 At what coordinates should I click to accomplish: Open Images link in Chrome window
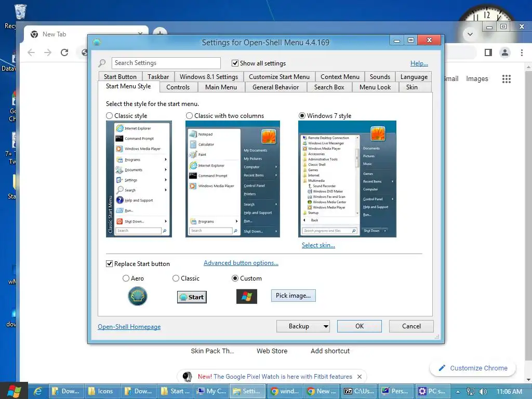pos(477,79)
